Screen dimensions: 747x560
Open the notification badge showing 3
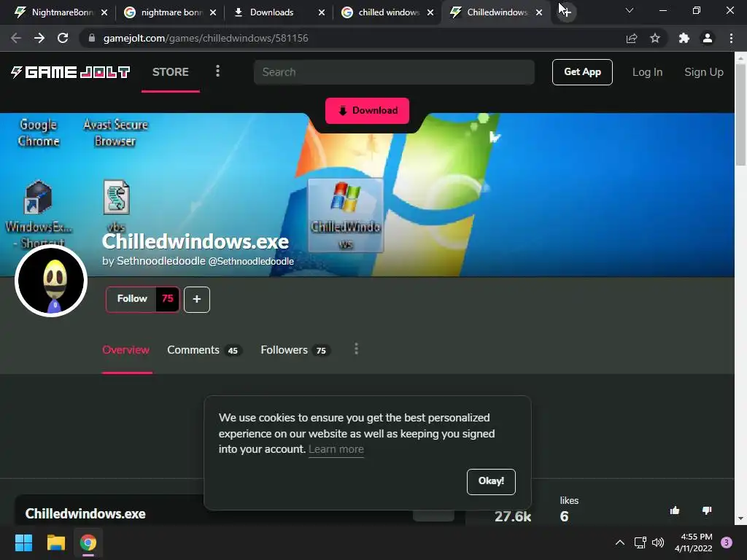(727, 542)
